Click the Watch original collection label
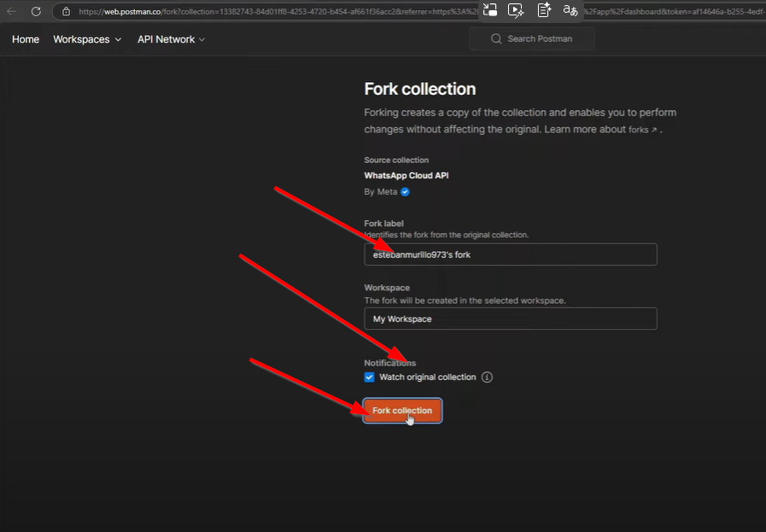This screenshot has width=766, height=532. [428, 377]
